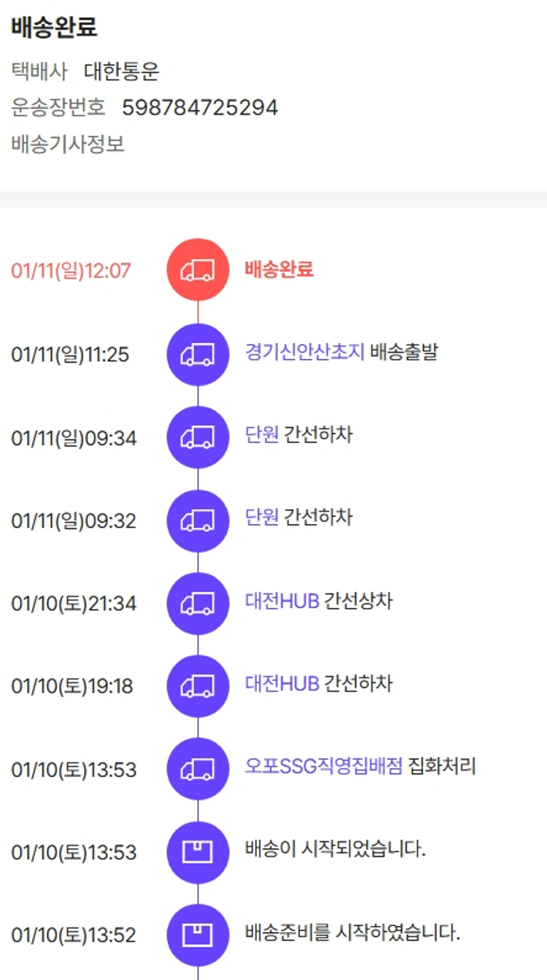Open 단원 link at 09:34 entry
Viewport: 547px width, 980px height.
coord(262,435)
